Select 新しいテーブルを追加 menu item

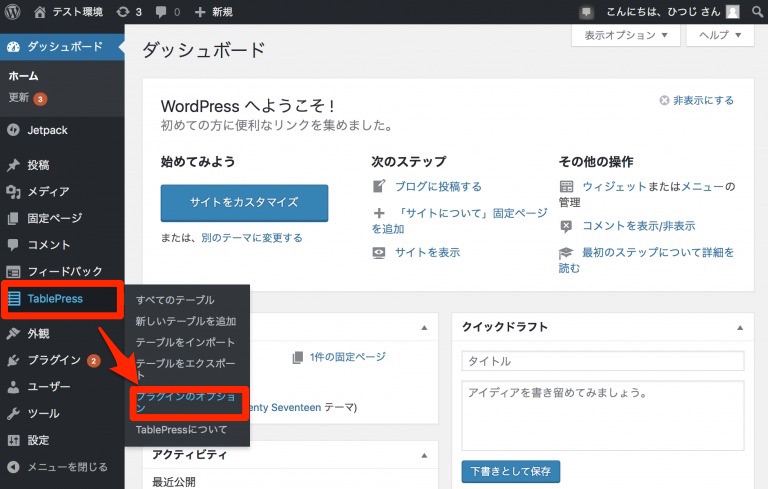pos(186,321)
